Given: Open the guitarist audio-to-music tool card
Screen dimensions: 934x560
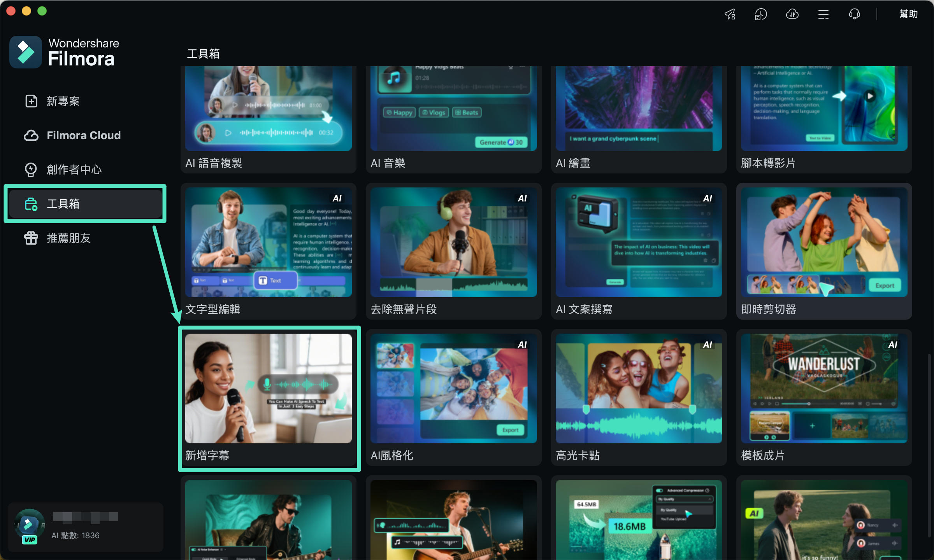Looking at the screenshot, I should click(454, 518).
